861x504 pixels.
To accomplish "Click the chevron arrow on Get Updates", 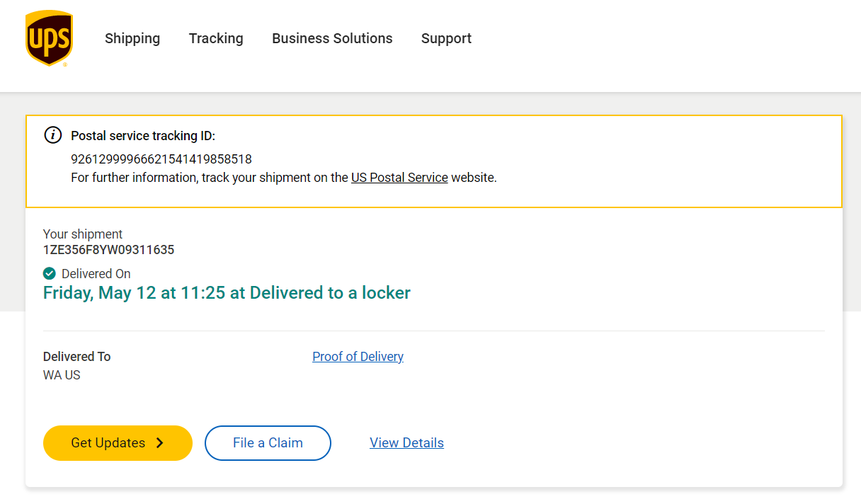I will pyautogui.click(x=160, y=443).
